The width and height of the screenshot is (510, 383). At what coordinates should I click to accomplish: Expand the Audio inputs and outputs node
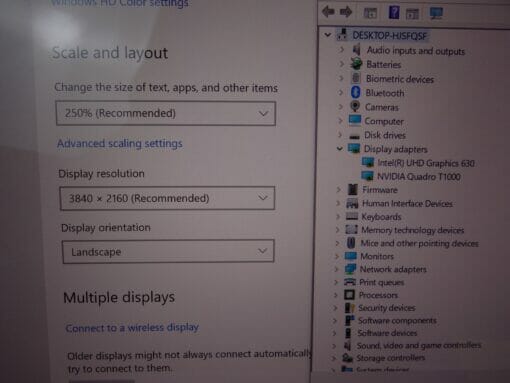[x=341, y=50]
